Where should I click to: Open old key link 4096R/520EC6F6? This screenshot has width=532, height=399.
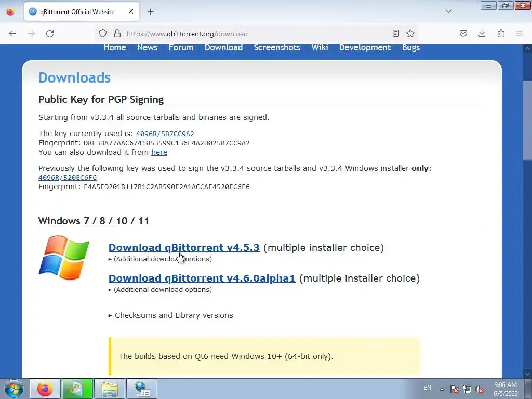[68, 178]
